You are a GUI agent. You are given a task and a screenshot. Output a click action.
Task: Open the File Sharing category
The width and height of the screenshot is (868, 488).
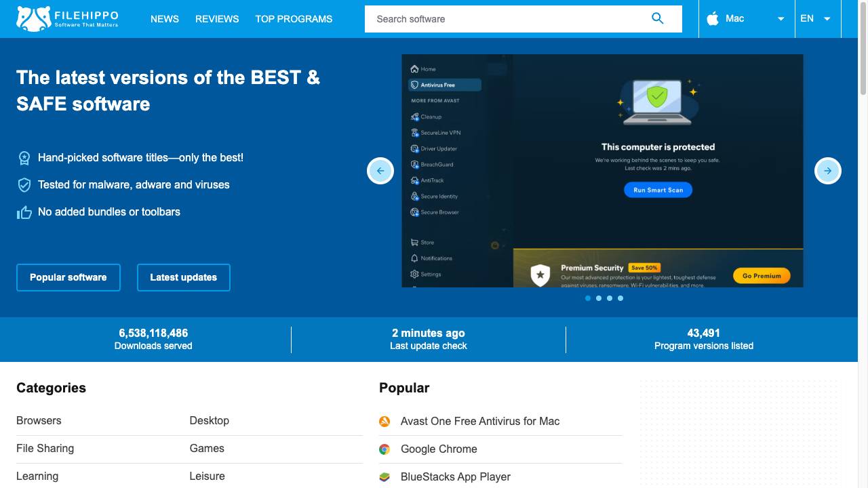pos(45,448)
